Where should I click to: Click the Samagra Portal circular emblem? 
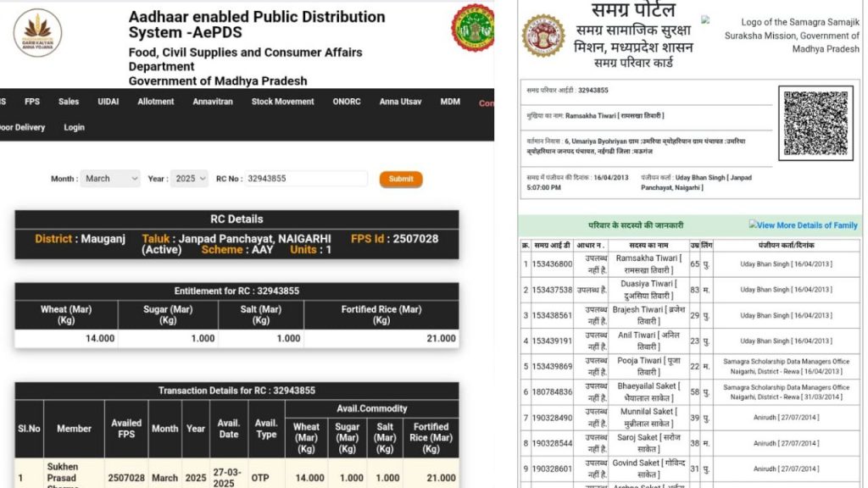click(542, 36)
